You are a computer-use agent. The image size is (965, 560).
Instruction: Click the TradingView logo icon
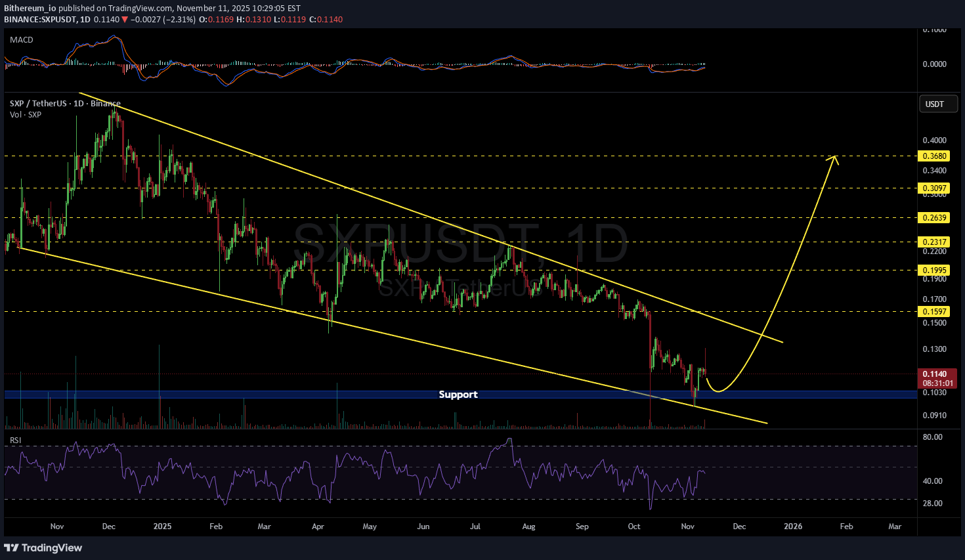[x=11, y=548]
